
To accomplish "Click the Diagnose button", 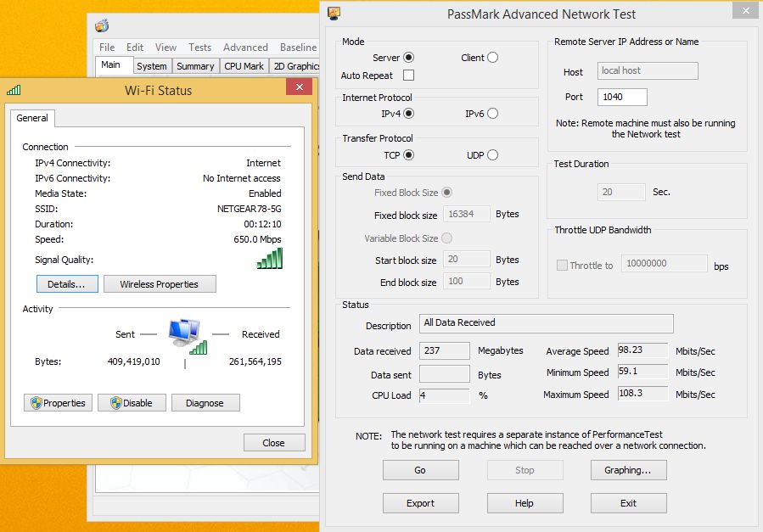I will pos(205,403).
